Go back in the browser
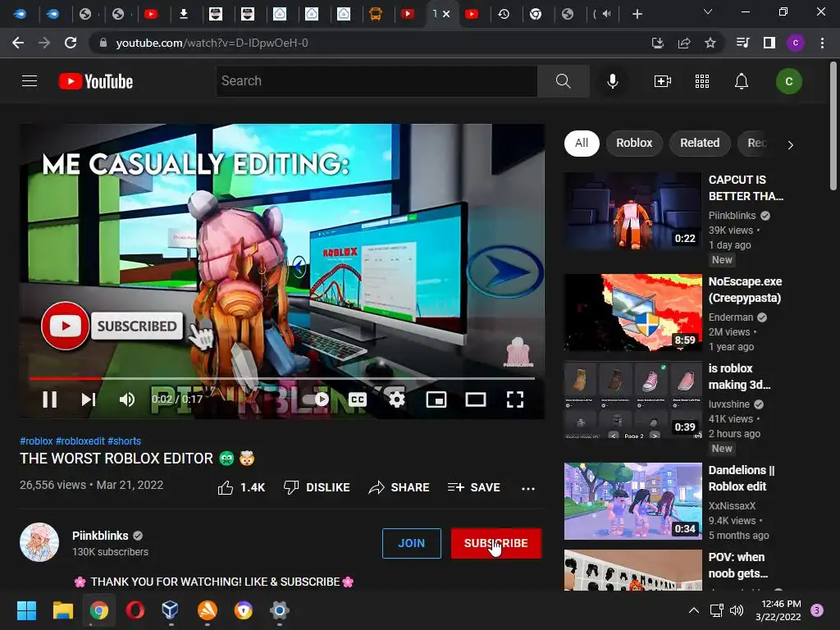 tap(18, 43)
